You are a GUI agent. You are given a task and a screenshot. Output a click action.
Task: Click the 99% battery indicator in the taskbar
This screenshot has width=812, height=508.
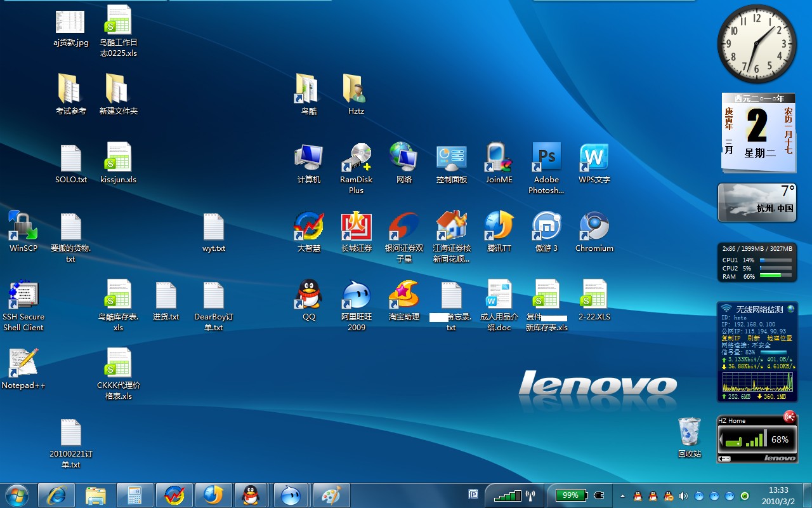pyautogui.click(x=571, y=495)
